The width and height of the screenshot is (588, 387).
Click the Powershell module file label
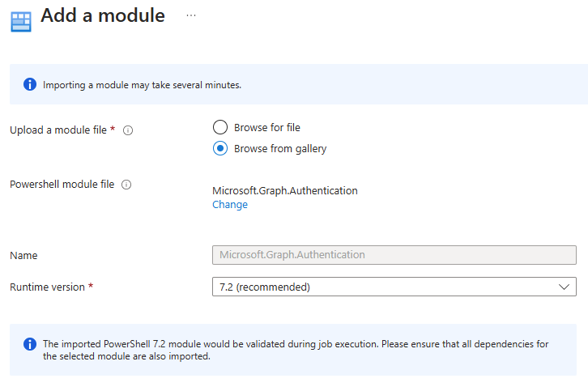62,185
